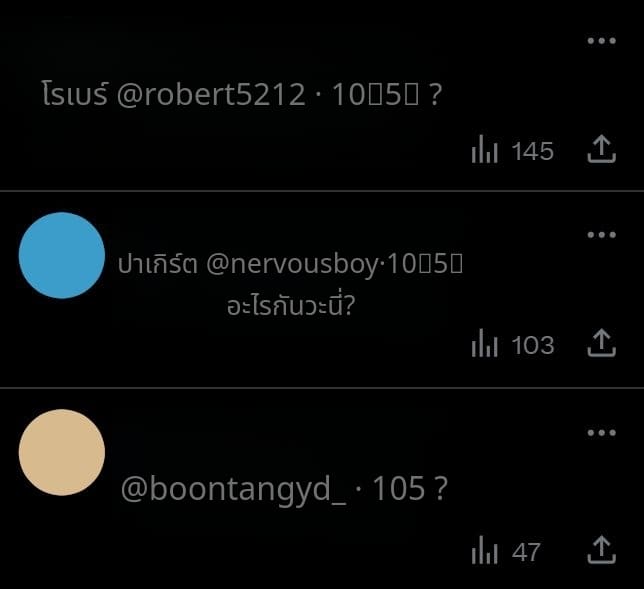644x589 pixels.
Task: View analytics icon beside 103 views
Action: 485,343
